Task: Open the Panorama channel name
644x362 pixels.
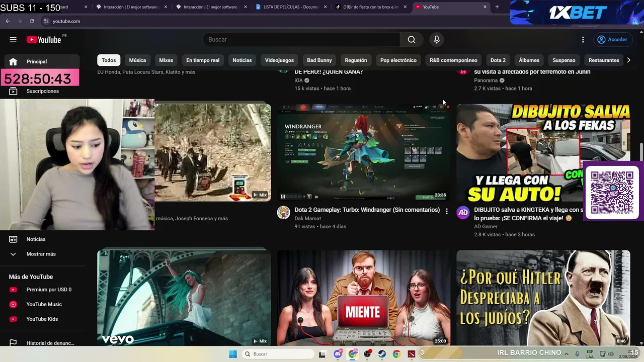Action: coord(486,80)
